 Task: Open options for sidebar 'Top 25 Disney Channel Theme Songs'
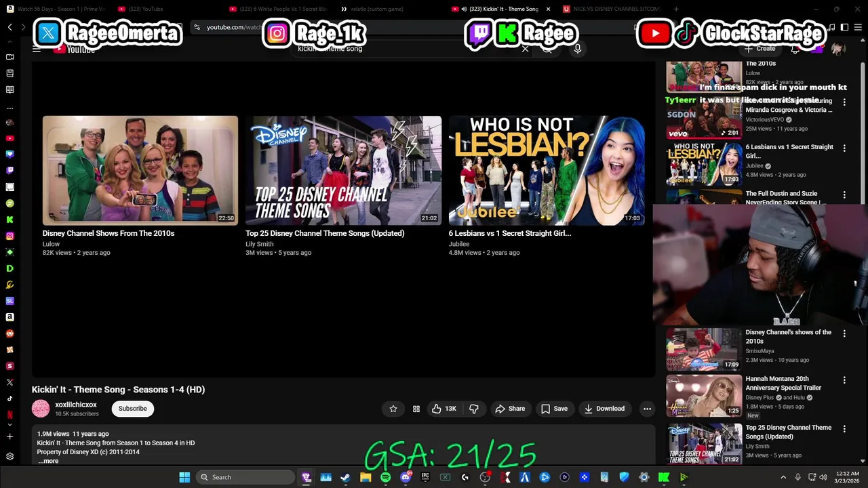844,429
